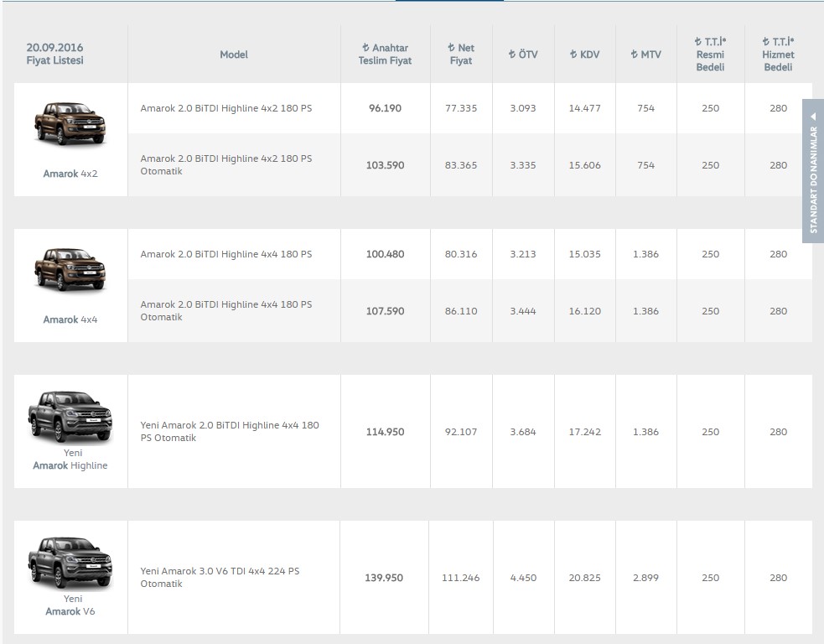Click the "Amarok 4x4" label under the image

pos(70,319)
